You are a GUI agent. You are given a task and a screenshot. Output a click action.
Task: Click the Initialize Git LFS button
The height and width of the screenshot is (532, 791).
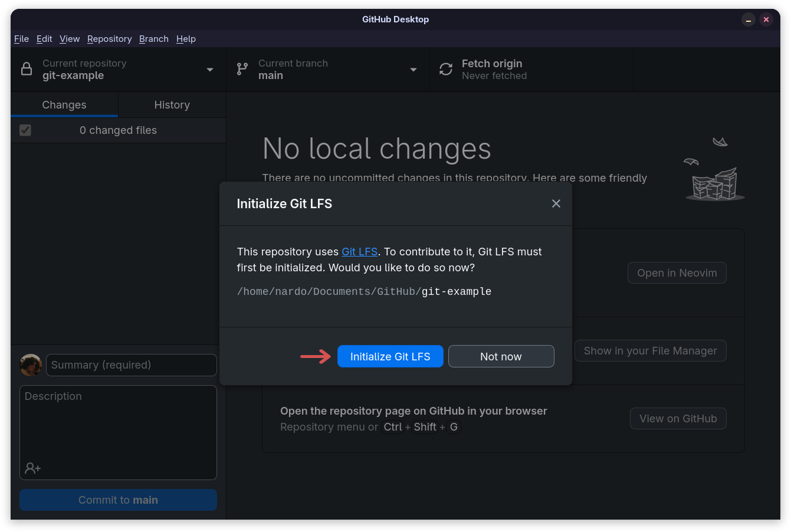click(x=390, y=356)
